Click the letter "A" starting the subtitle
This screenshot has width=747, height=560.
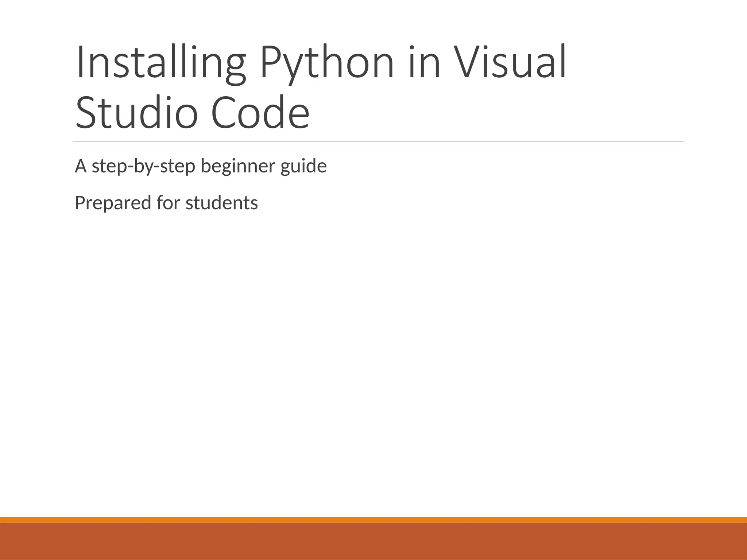(x=81, y=167)
